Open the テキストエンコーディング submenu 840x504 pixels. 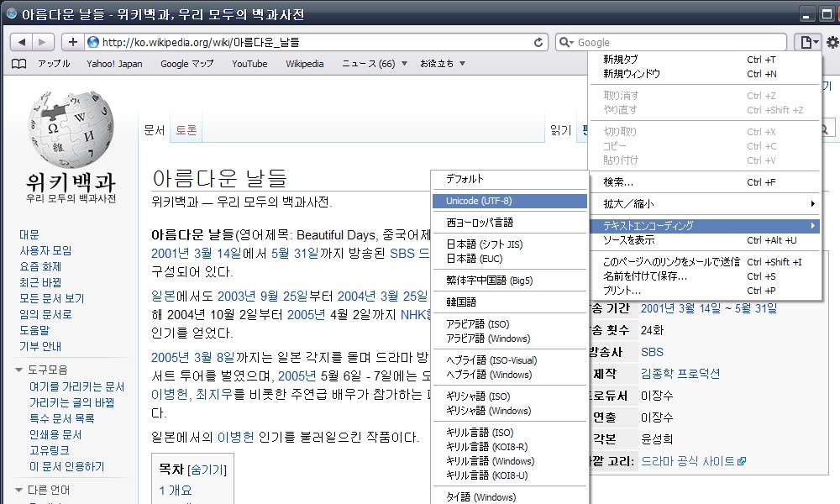pos(705,225)
